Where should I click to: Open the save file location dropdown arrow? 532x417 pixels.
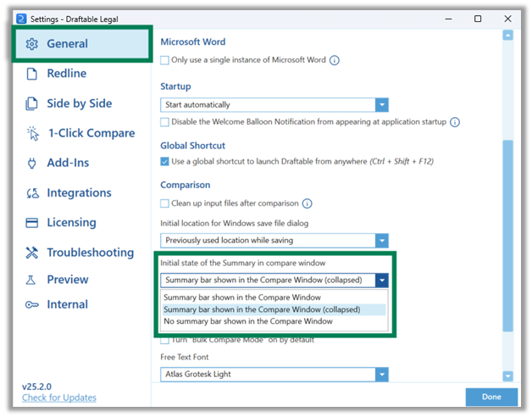[382, 241]
